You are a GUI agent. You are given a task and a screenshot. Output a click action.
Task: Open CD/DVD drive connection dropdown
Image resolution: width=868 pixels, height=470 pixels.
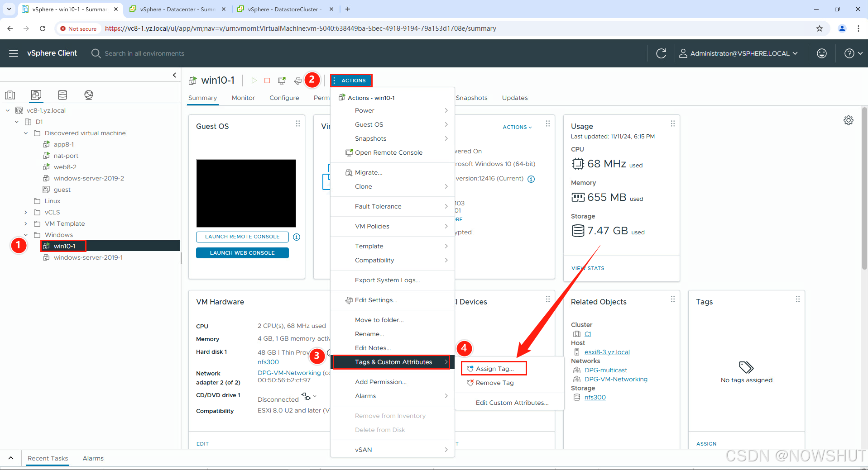tap(310, 397)
